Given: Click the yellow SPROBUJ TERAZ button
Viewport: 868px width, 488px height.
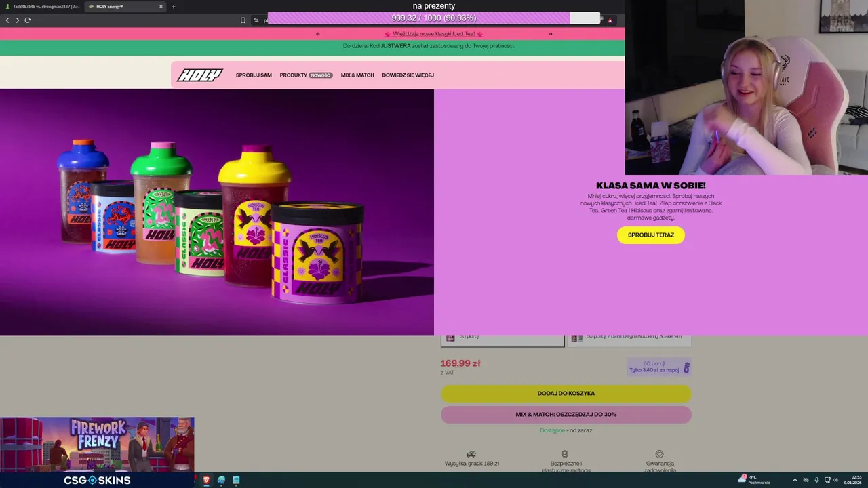Looking at the screenshot, I should pyautogui.click(x=651, y=235).
